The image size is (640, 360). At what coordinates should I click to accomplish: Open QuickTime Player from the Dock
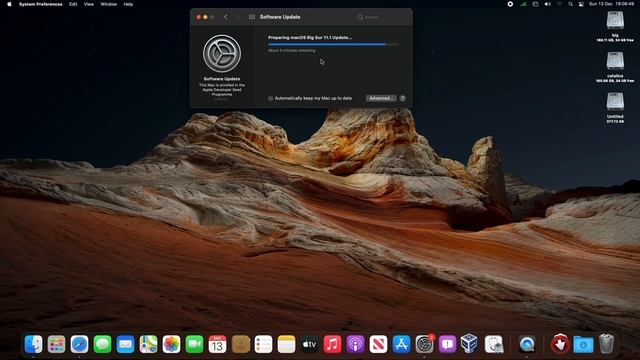pyautogui.click(x=527, y=344)
